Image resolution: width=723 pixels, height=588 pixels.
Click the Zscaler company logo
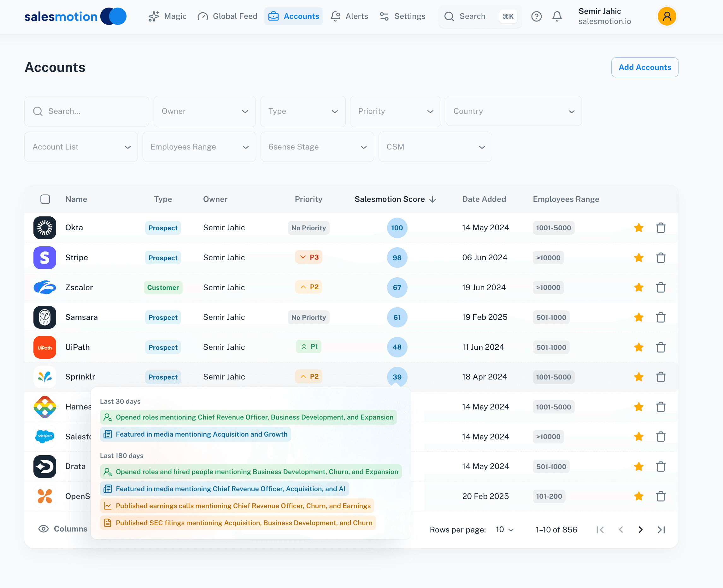(45, 287)
